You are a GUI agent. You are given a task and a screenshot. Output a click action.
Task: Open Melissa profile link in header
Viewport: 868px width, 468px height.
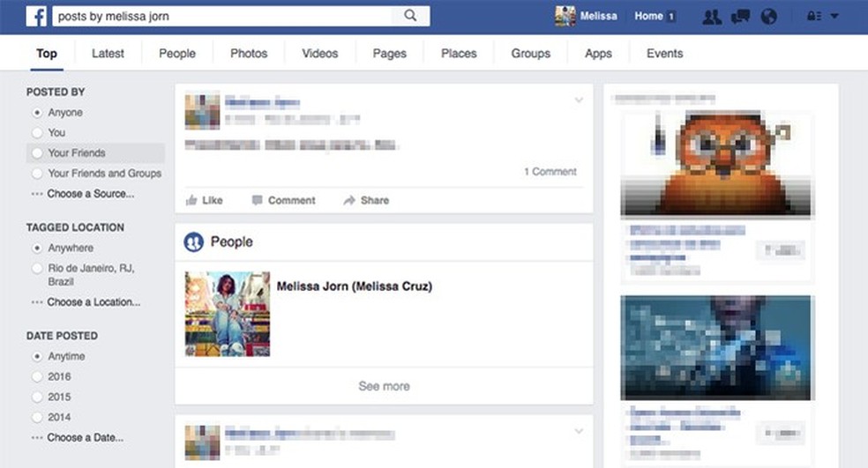click(x=598, y=16)
